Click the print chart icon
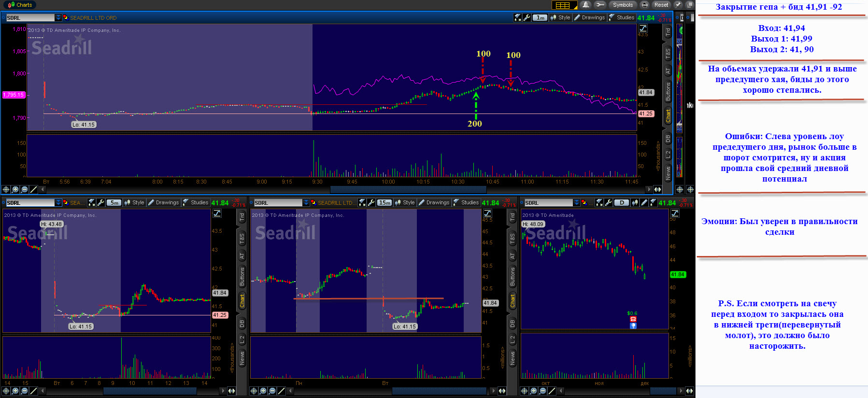The image size is (868, 398). (x=644, y=5)
